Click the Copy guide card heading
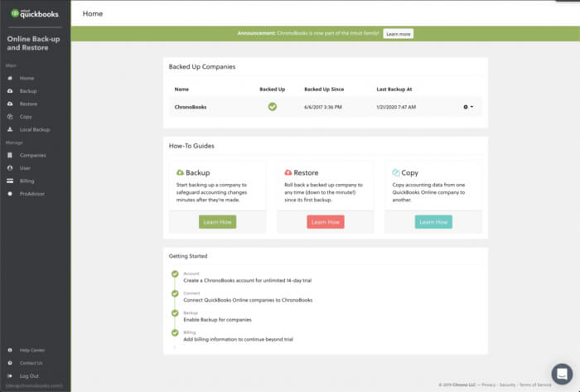Image resolution: width=580 pixels, height=392 pixels. tap(409, 172)
